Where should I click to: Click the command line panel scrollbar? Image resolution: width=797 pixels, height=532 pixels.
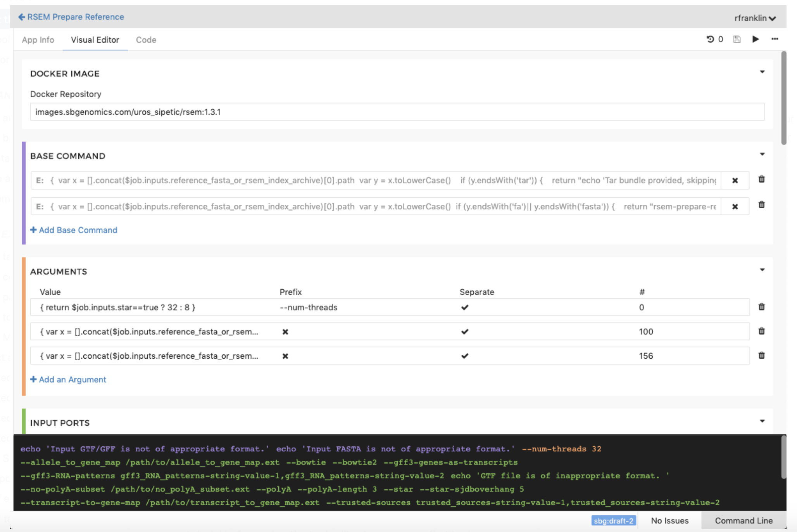point(783,458)
